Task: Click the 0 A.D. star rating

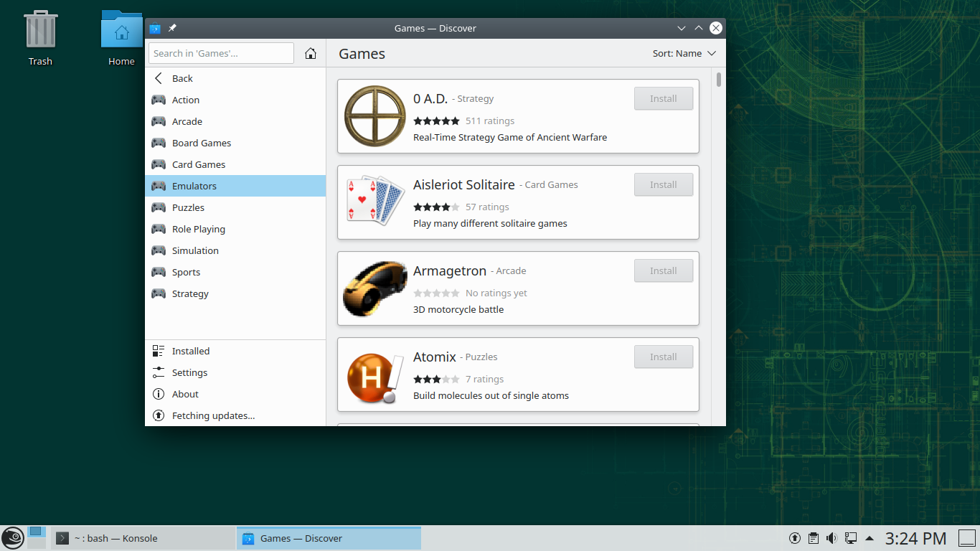Action: (x=436, y=121)
